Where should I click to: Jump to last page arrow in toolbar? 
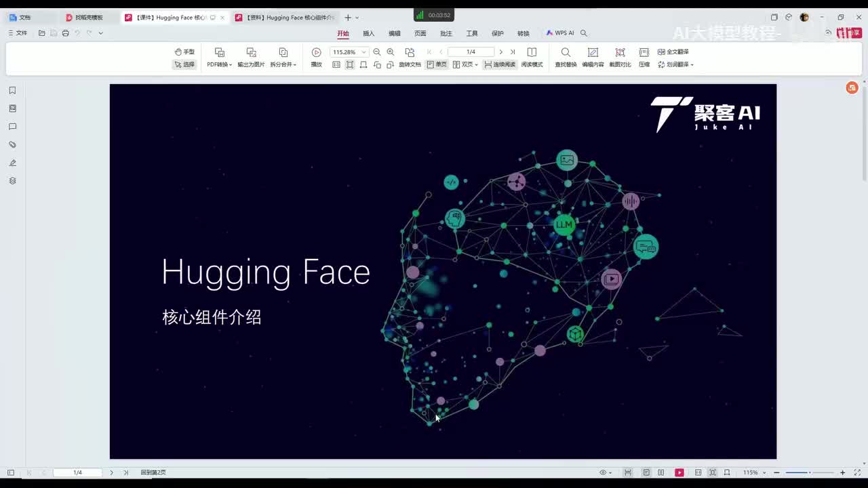(513, 52)
